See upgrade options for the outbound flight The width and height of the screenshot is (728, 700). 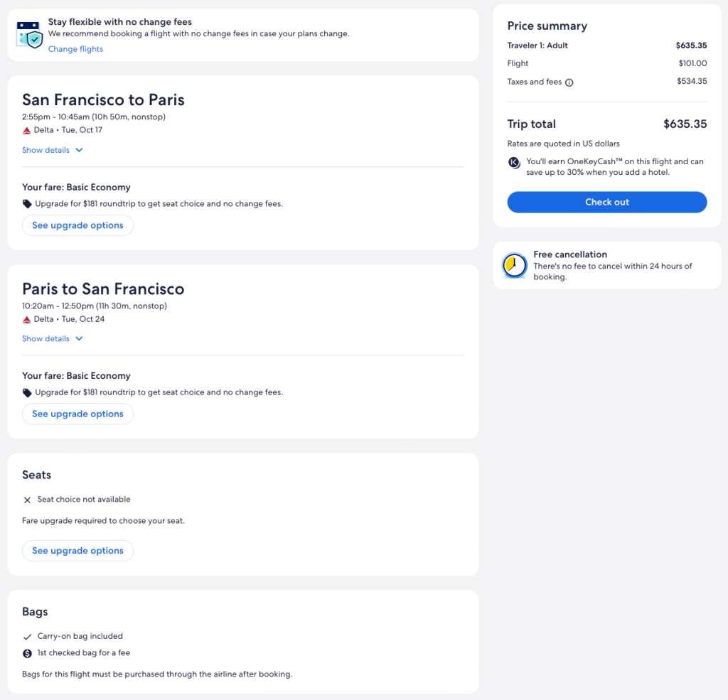[77, 225]
